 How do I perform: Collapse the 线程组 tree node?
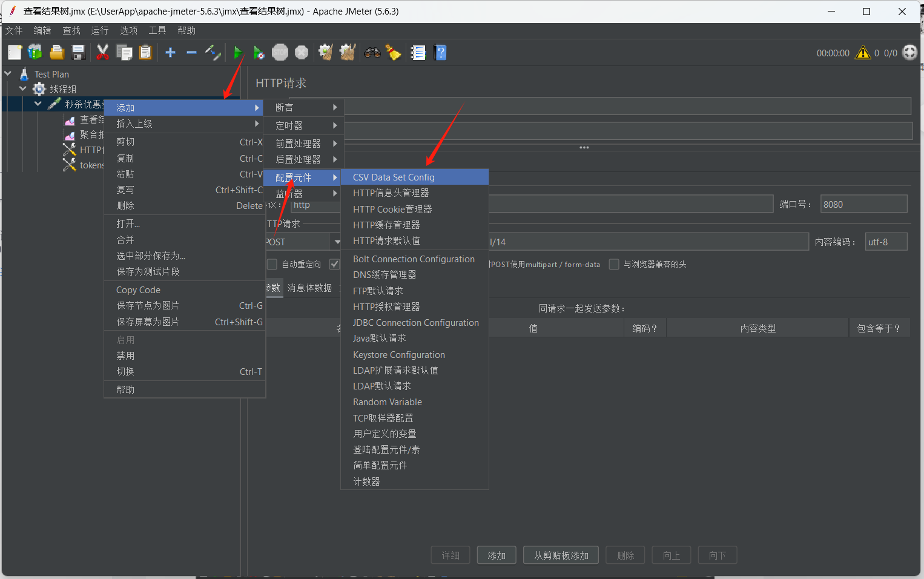(x=23, y=88)
